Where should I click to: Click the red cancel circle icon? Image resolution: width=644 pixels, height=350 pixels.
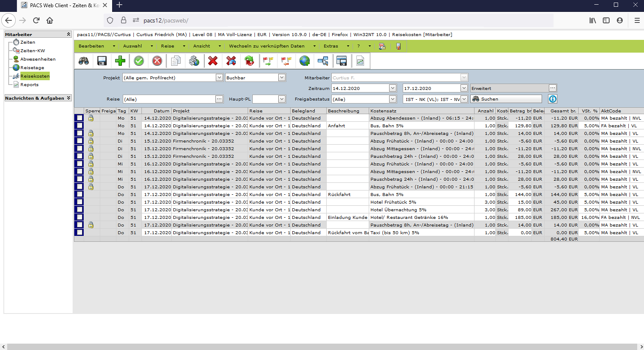point(157,61)
